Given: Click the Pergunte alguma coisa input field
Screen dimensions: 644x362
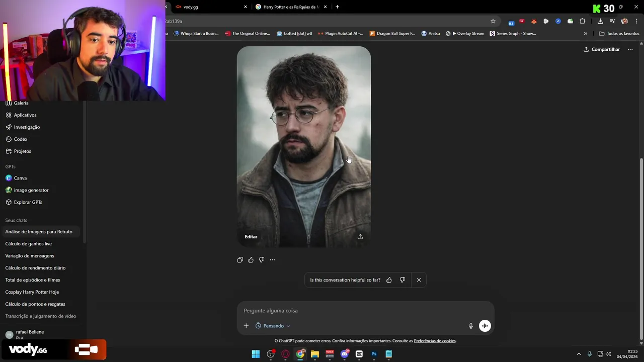Looking at the screenshot, I should (365, 311).
